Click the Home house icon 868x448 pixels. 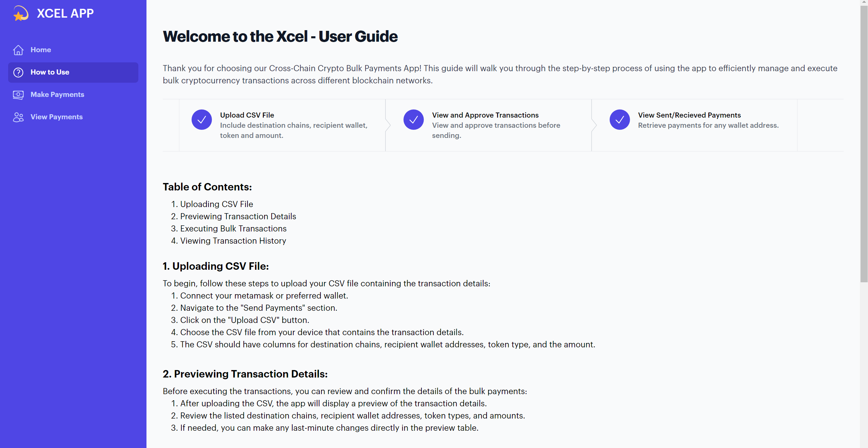(18, 50)
